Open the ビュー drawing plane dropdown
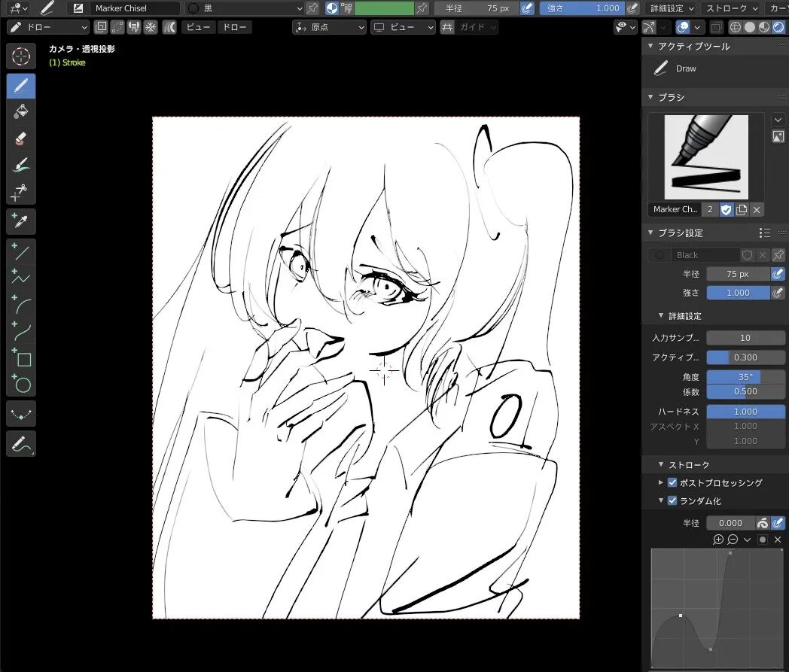Screen dimensions: 789x672 pyautogui.click(x=403, y=27)
